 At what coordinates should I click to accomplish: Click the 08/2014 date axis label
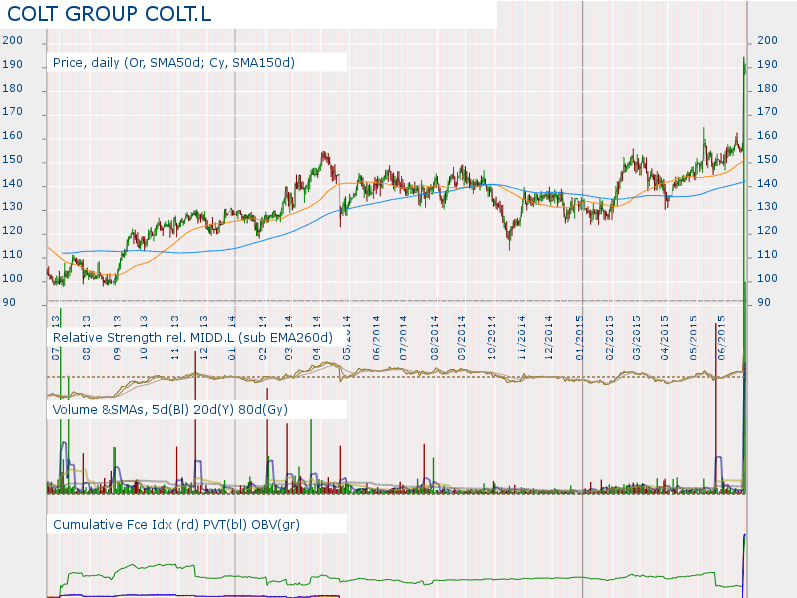click(435, 338)
